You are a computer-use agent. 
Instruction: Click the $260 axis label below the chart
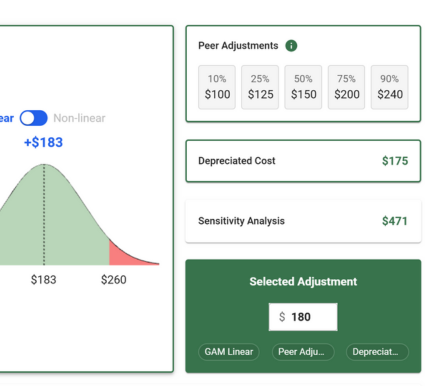pos(114,280)
